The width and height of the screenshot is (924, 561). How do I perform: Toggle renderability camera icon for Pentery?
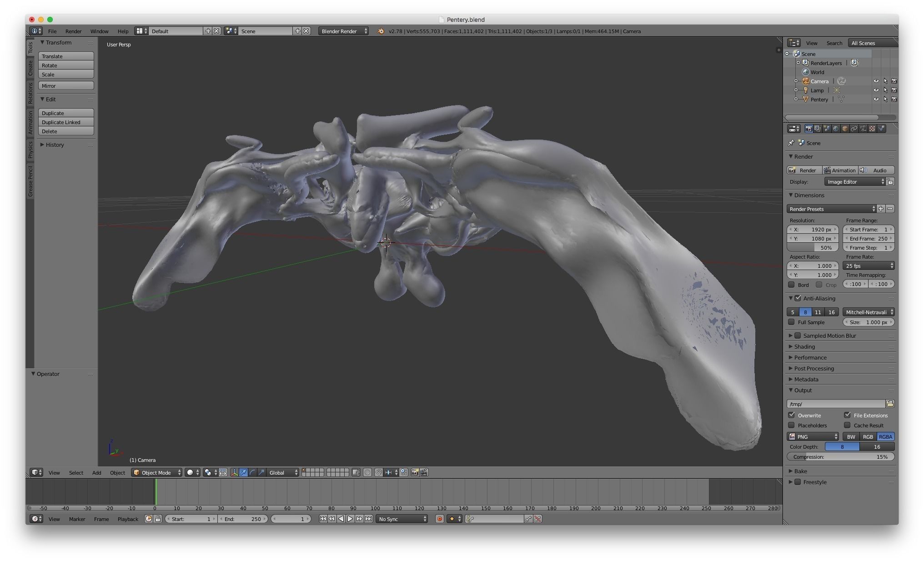[x=894, y=99]
